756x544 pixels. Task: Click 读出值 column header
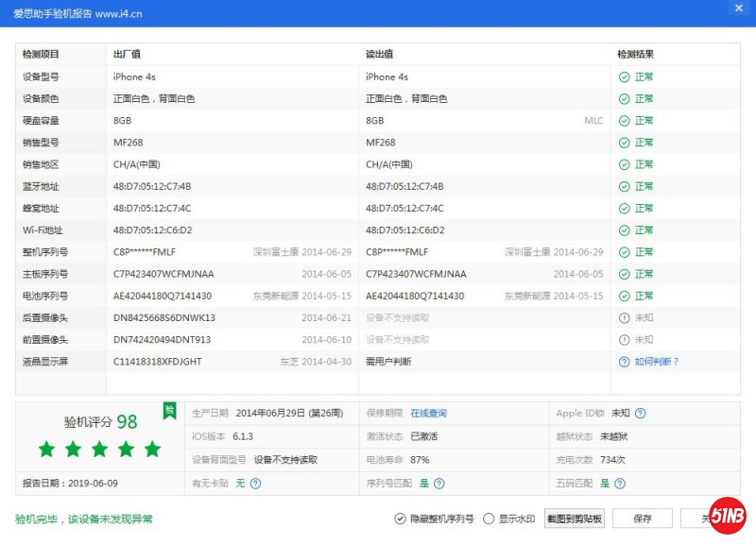click(379, 54)
